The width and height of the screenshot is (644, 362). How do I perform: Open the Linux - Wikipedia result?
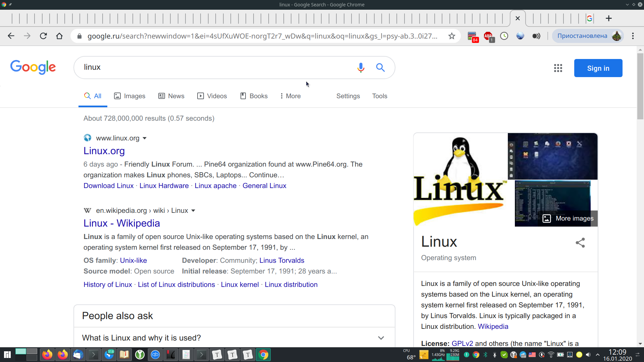[x=122, y=223]
